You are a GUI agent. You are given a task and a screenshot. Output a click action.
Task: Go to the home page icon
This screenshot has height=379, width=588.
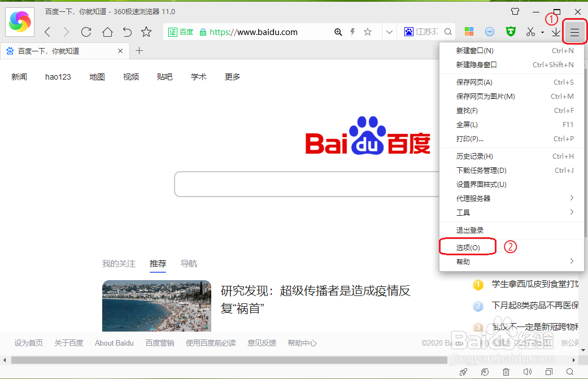[107, 32]
